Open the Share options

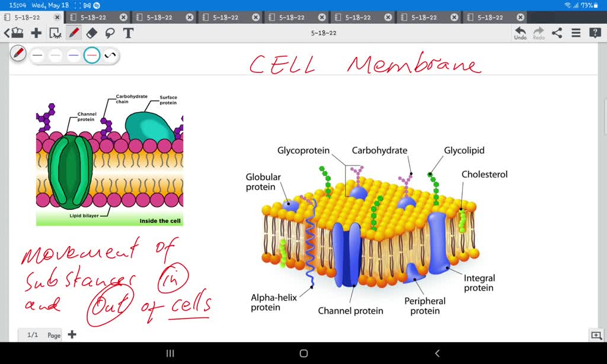(x=557, y=33)
